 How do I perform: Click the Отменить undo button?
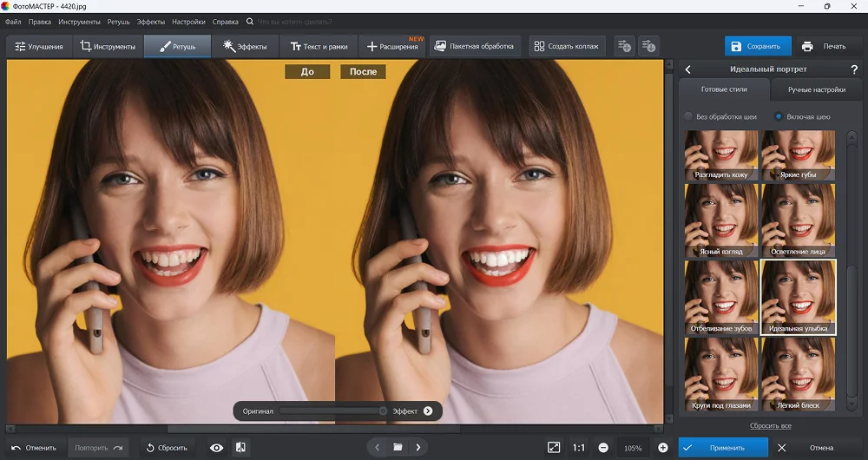(x=35, y=448)
